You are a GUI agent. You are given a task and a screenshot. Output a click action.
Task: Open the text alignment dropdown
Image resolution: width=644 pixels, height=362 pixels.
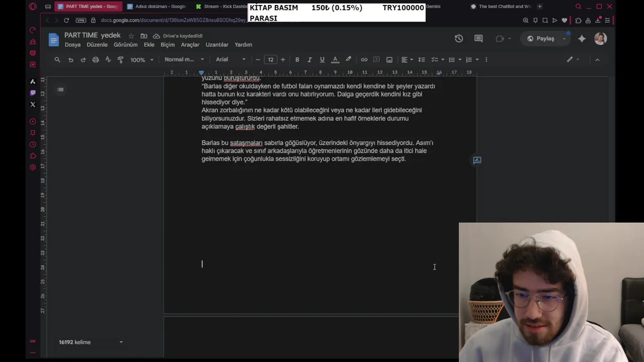407,59
